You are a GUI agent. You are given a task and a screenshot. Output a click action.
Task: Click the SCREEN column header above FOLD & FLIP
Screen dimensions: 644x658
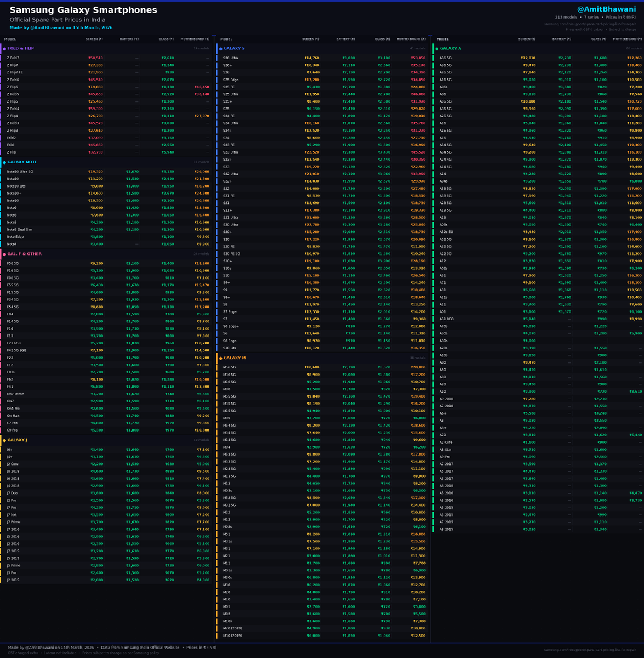click(94, 39)
